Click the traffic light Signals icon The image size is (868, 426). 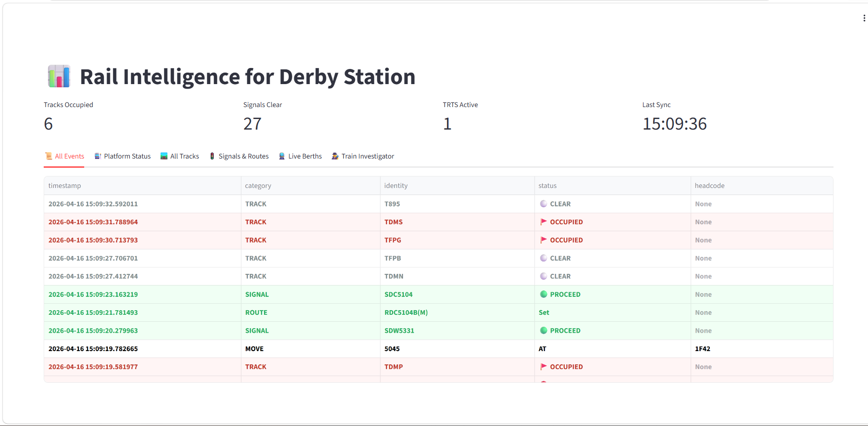(x=212, y=156)
